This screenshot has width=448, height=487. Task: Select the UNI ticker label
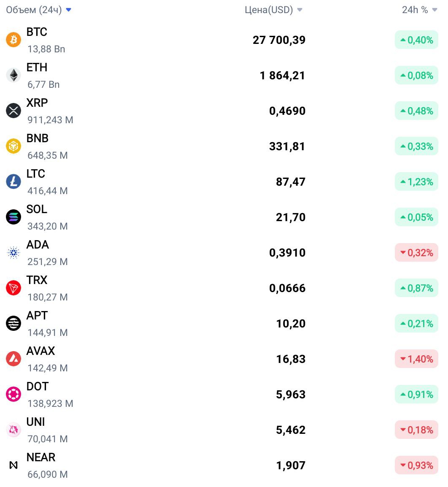coord(36,422)
